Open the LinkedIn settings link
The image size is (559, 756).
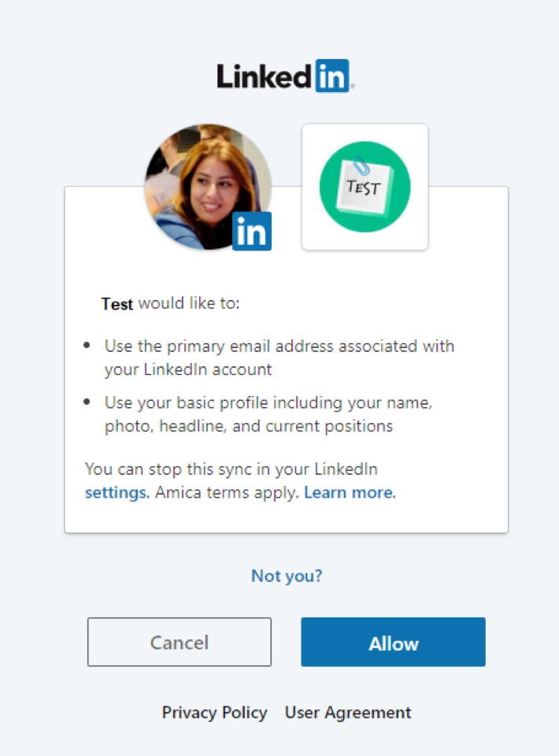117,493
